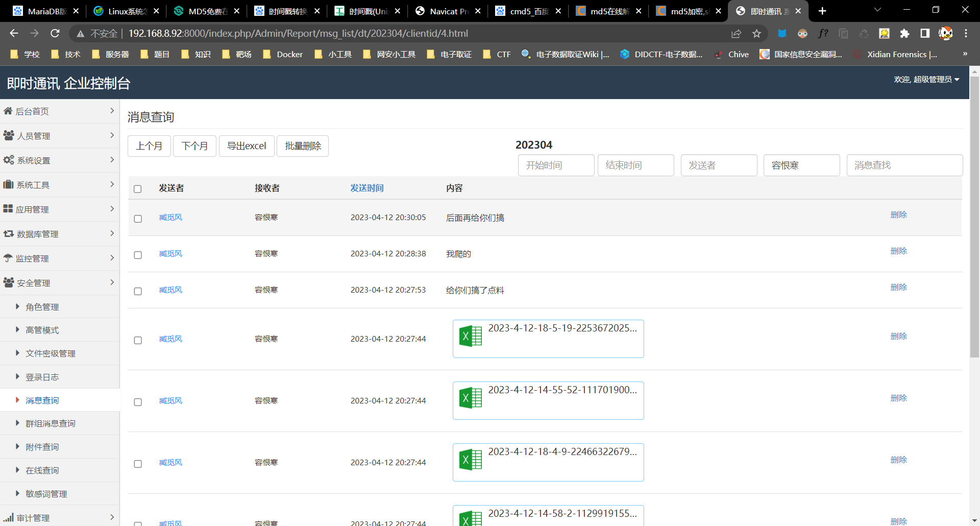Open the extensions puzzle icon
This screenshot has width=980, height=526.
(904, 33)
